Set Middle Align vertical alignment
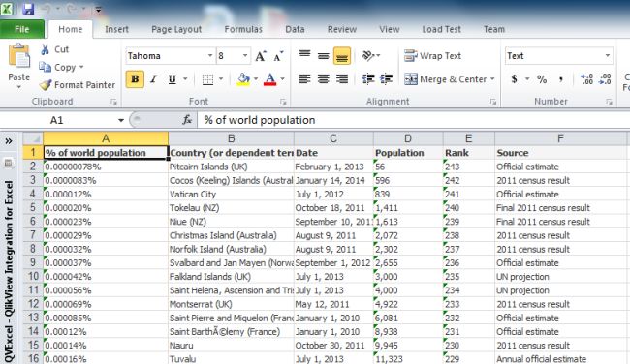The width and height of the screenshot is (630, 364). tap(323, 55)
